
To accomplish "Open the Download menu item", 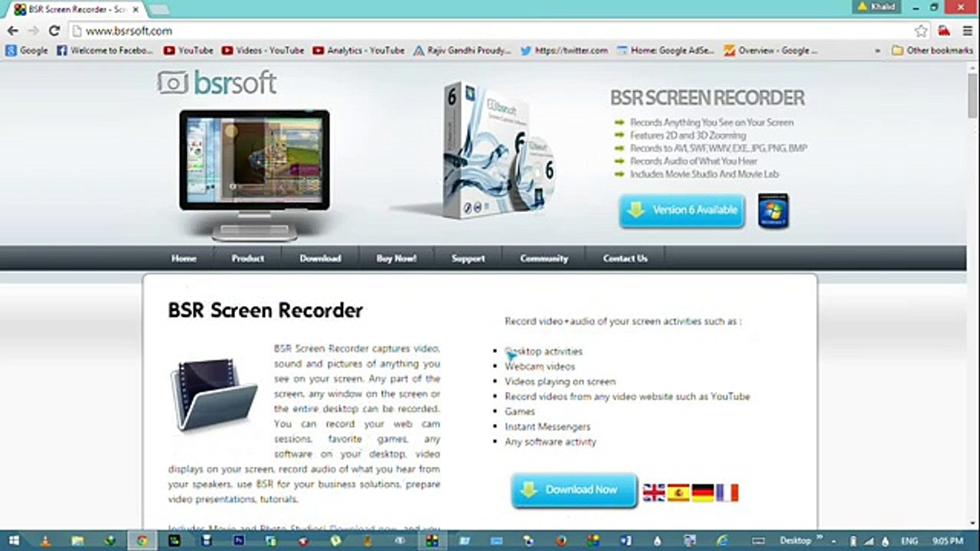I will [x=320, y=259].
